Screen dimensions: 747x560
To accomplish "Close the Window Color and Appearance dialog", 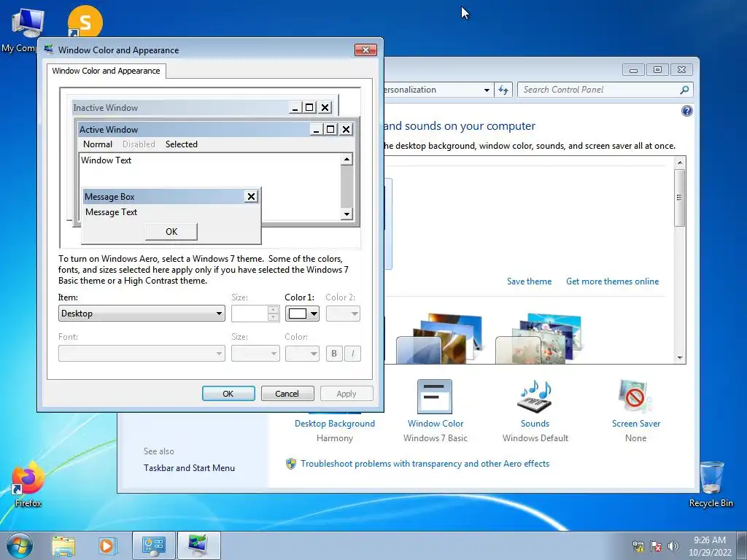I will [x=366, y=50].
